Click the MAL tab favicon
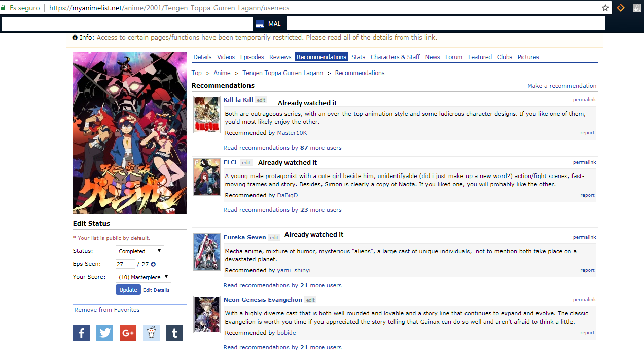This screenshot has width=644, height=353. [x=260, y=24]
